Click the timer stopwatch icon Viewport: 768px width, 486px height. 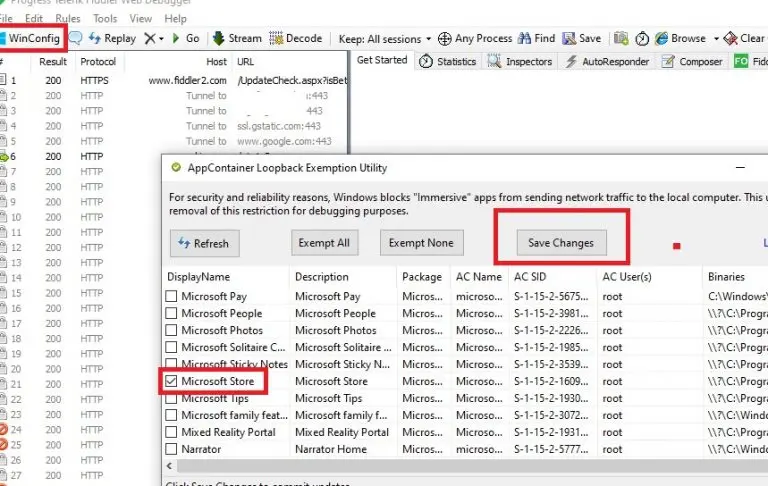642,39
